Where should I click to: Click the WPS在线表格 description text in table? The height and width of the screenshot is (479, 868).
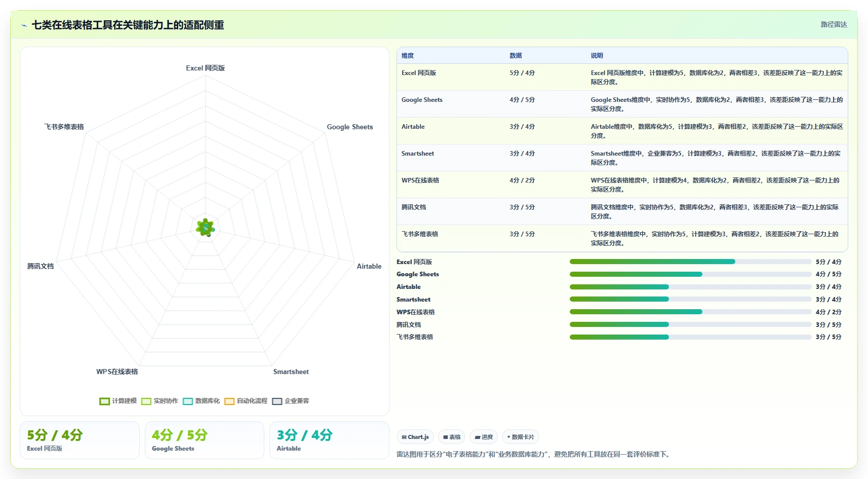[x=715, y=185]
